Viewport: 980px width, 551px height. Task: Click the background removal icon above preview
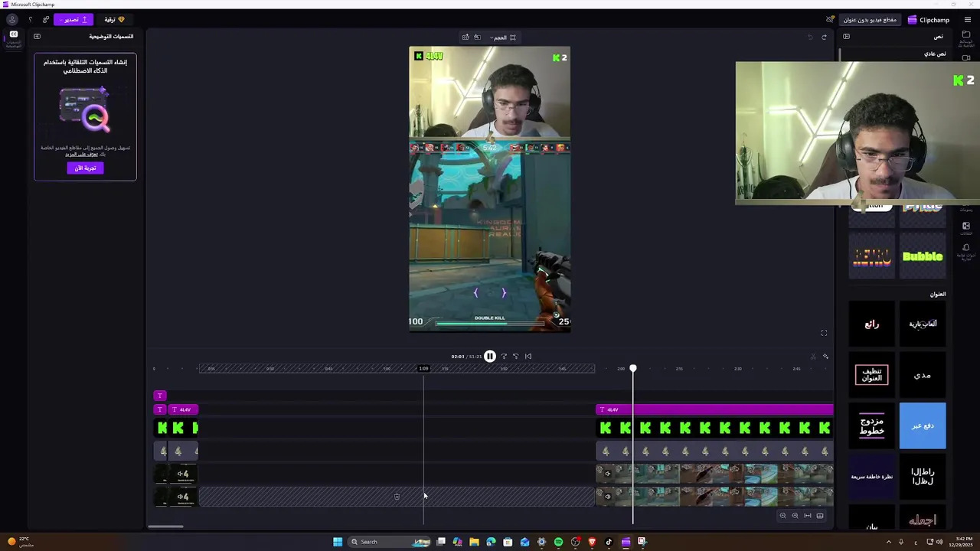477,37
